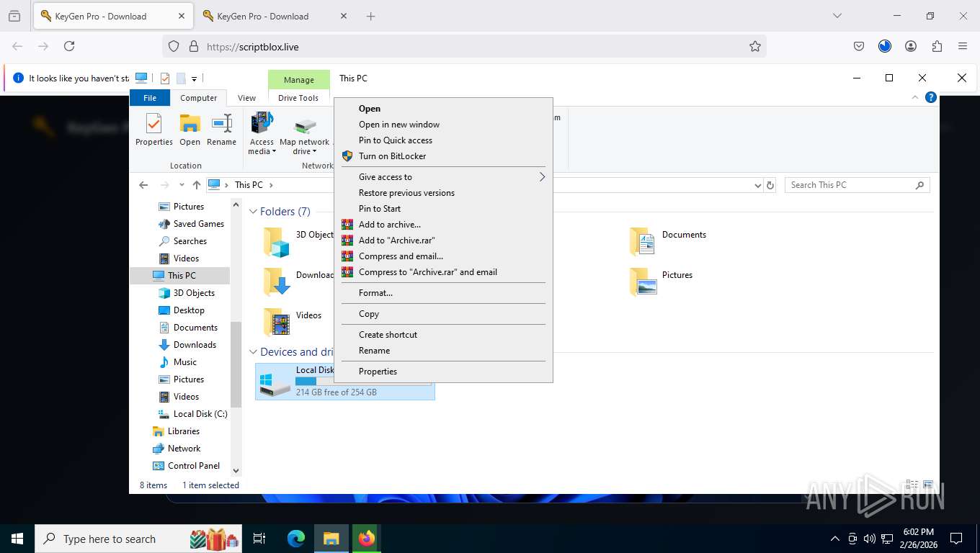This screenshot has height=553, width=980.
Task: Click Map network drive icon
Action: pyautogui.click(x=306, y=126)
